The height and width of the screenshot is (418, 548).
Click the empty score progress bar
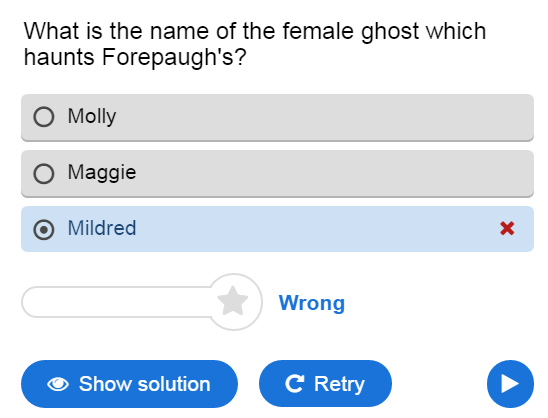coord(117,302)
